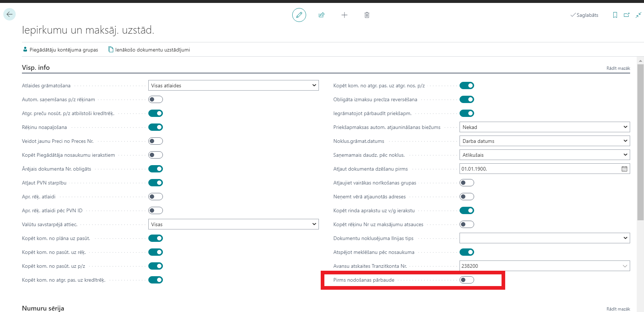Click the trash delete icon

[367, 15]
